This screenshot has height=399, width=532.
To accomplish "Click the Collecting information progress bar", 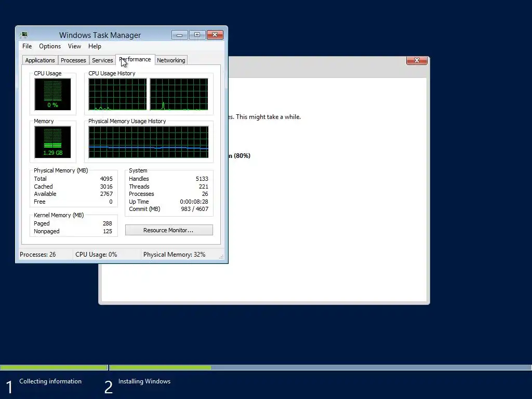I will [54, 367].
